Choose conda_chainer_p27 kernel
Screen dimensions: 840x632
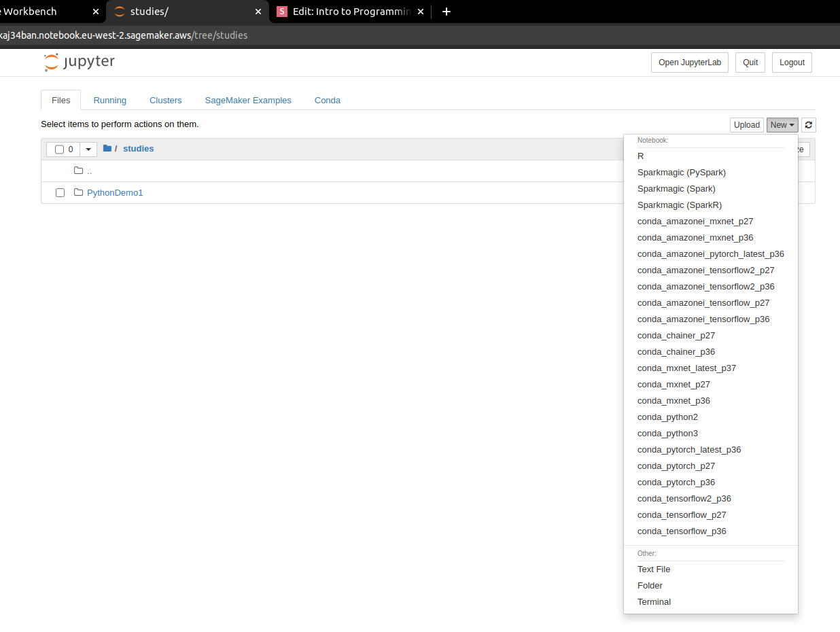[711, 336]
